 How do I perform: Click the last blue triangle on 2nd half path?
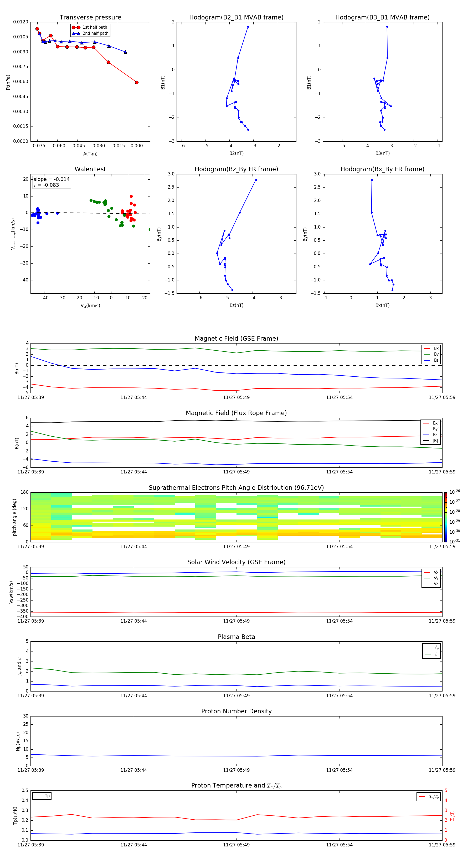(125, 52)
